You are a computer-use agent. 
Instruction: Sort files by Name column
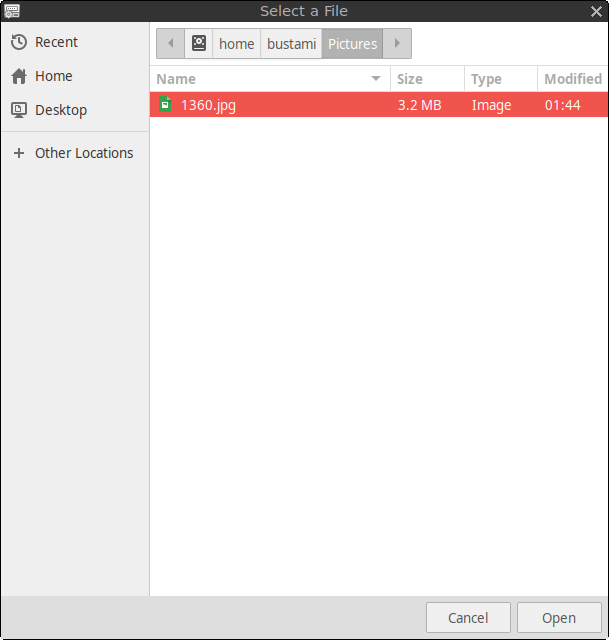[x=270, y=79]
